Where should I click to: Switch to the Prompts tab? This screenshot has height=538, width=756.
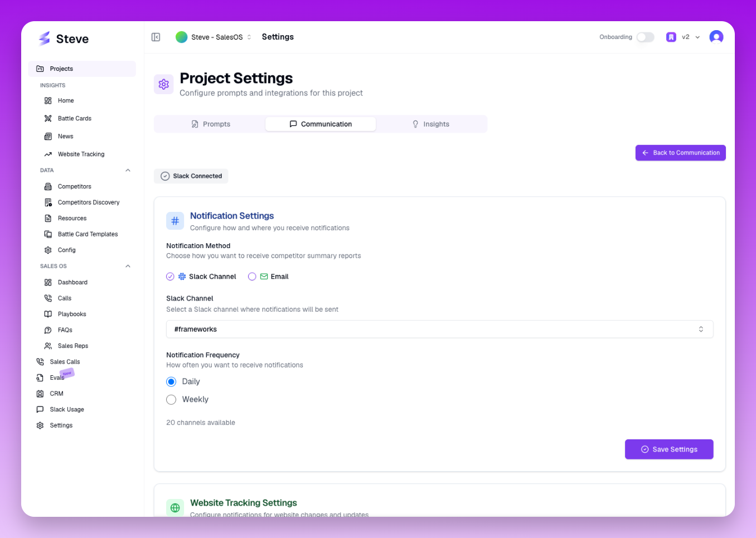click(211, 124)
